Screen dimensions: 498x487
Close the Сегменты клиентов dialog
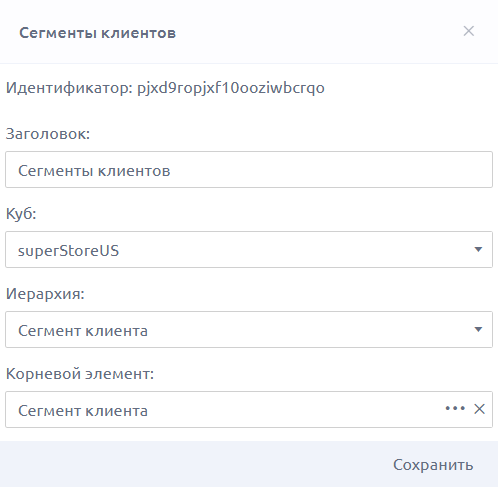(469, 31)
